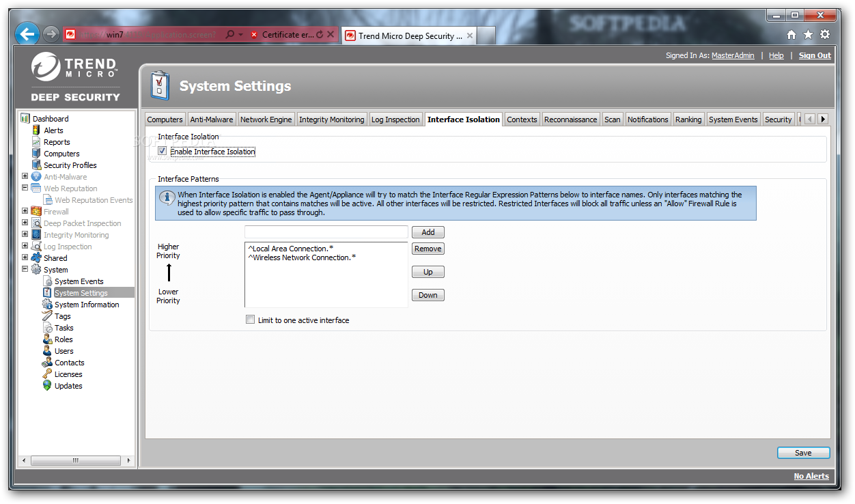Open the Help link

(776, 56)
